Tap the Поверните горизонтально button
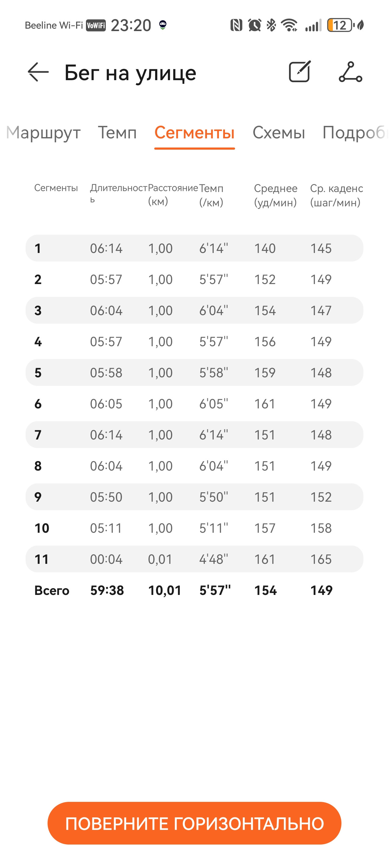Image resolution: width=389 pixels, height=868 pixels. 194,823
